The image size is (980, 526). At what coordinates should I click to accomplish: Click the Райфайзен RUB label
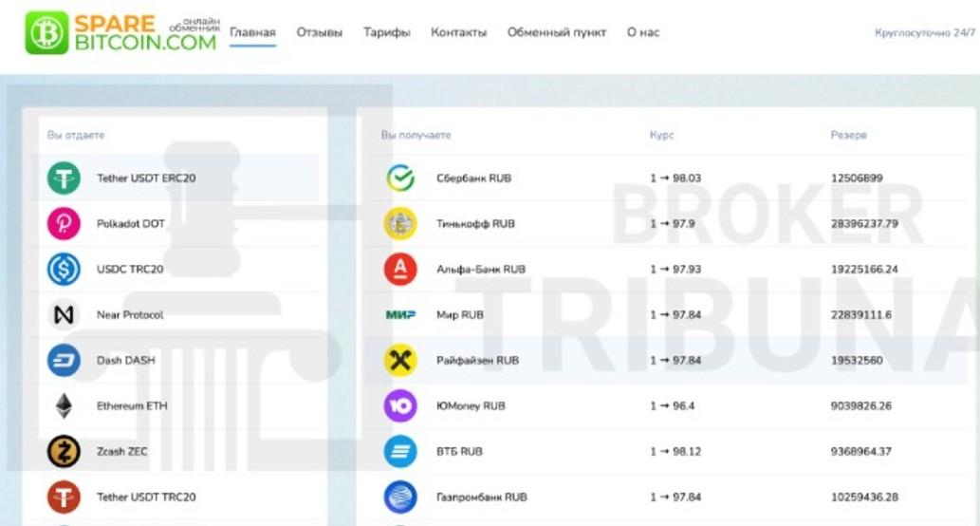click(x=477, y=361)
